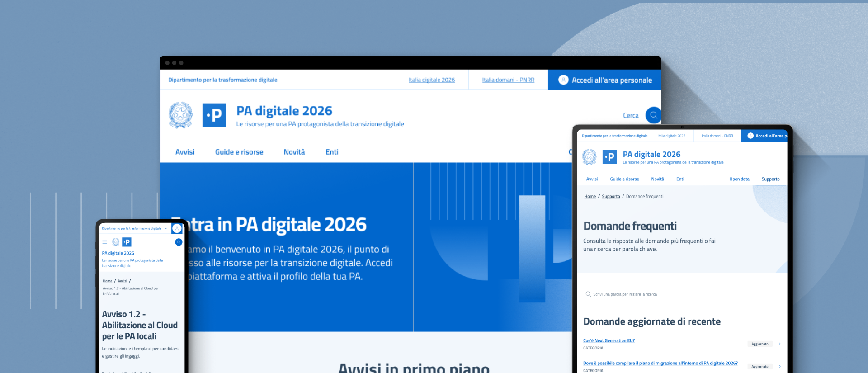This screenshot has height=373, width=868.
Task: Open the hamburger menu on the phone
Action: [x=105, y=242]
